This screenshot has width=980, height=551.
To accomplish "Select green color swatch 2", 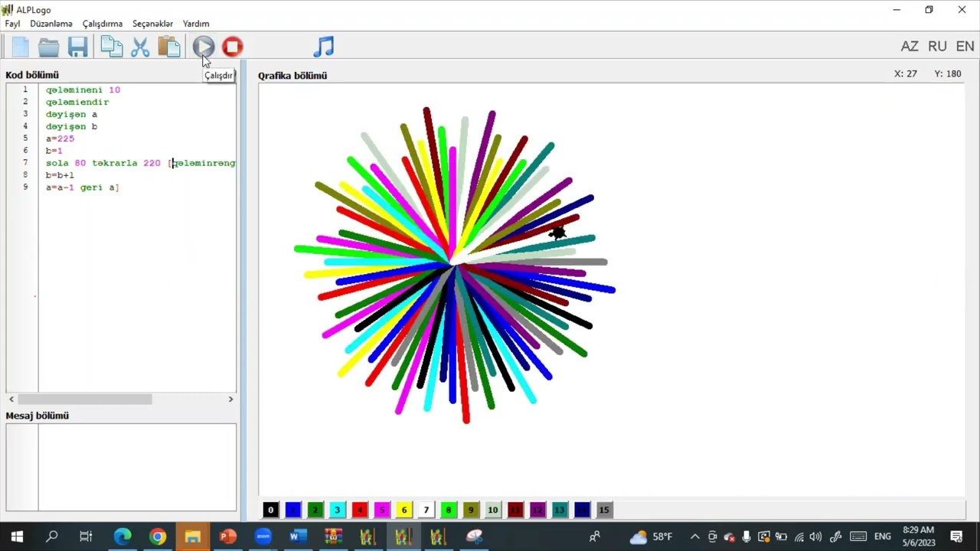I will click(x=315, y=510).
